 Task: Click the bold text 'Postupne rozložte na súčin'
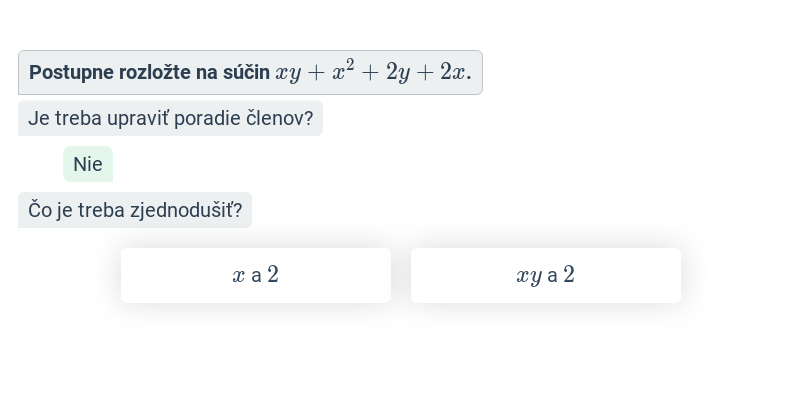[149, 72]
